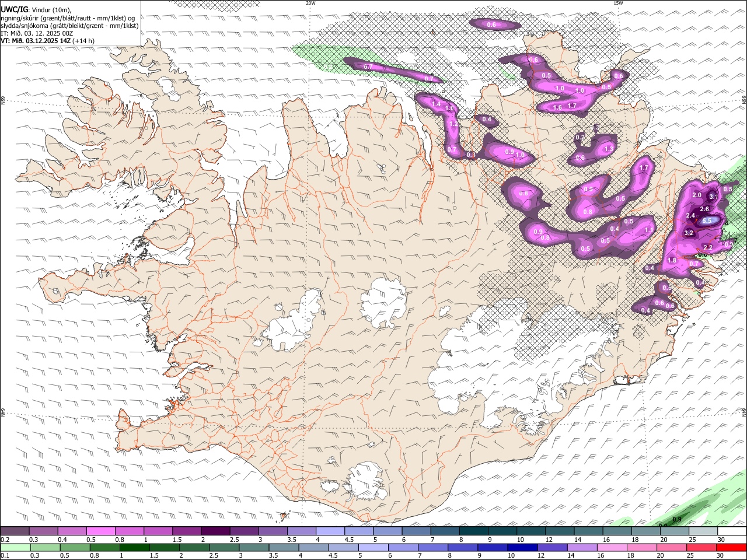This screenshot has height=560, width=747.
Task: Select the dark purple legend swatch labeled 2
Action: click(215, 531)
